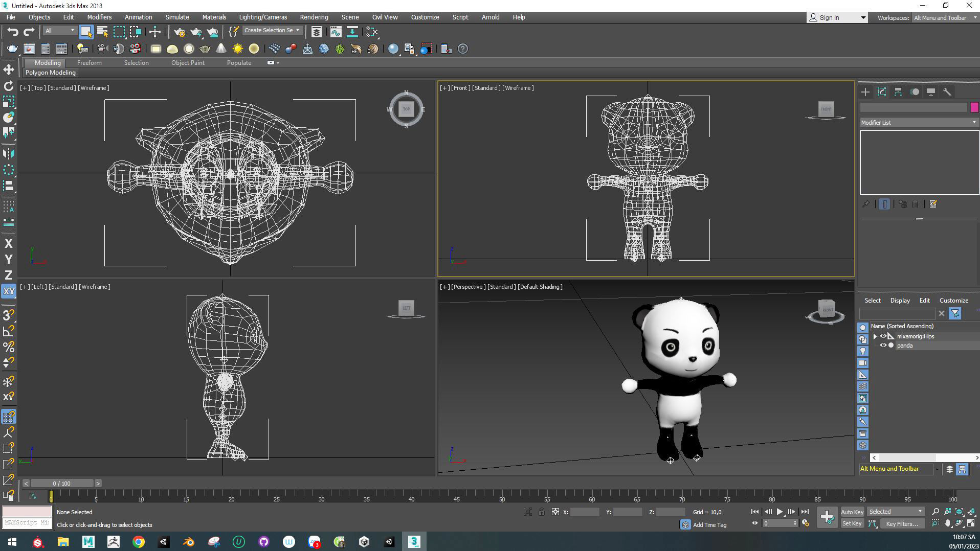
Task: Toggle Selection Lock padlock icon
Action: (541, 512)
